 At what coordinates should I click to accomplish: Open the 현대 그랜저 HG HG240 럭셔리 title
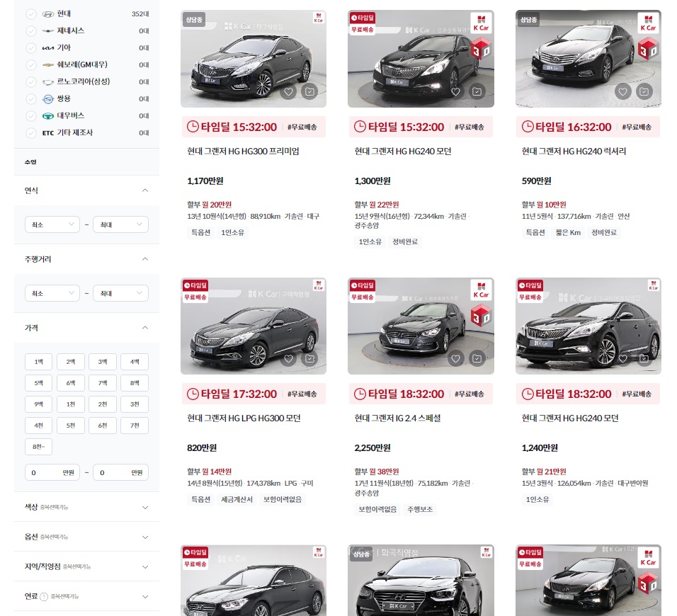(x=574, y=151)
